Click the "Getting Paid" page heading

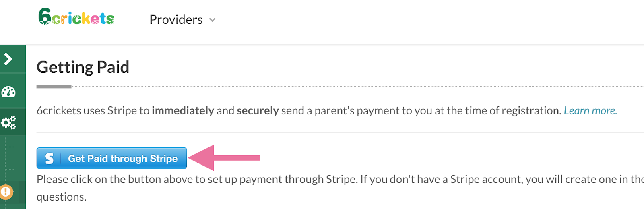pyautogui.click(x=83, y=67)
